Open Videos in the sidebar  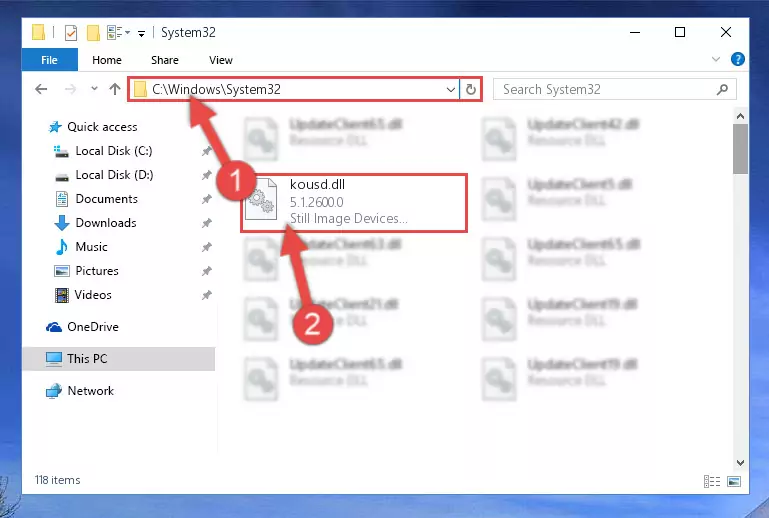pyautogui.click(x=93, y=295)
